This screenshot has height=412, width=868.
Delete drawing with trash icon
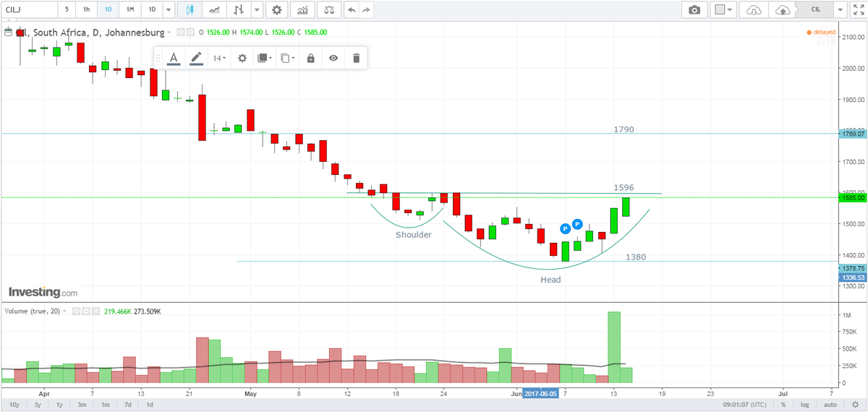[x=356, y=58]
